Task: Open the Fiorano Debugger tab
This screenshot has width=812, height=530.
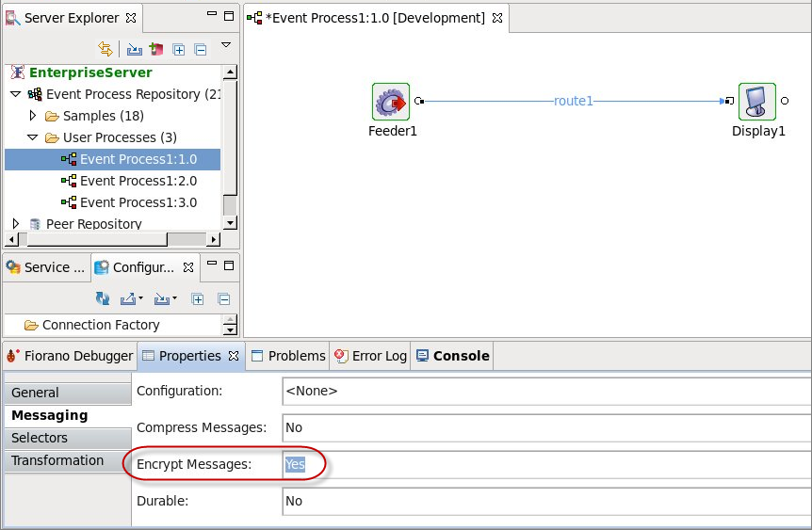Action: 70,356
